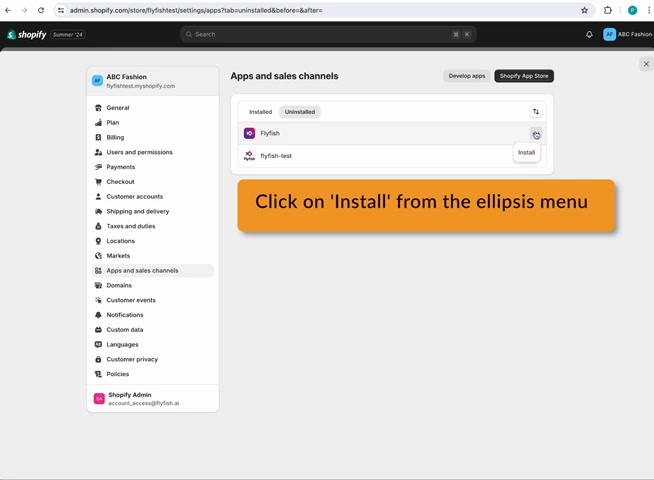Open the Shopify App Store button
Screen dimensions: 654x480
point(524,76)
